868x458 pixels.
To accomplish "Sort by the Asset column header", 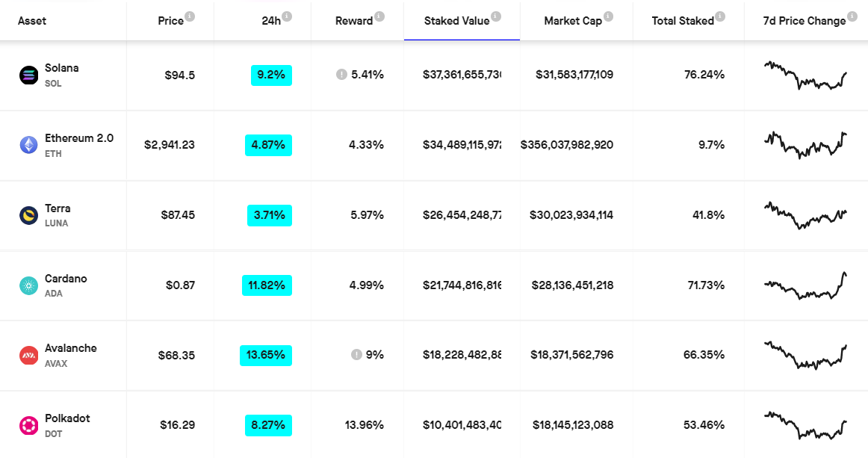I will (x=32, y=21).
